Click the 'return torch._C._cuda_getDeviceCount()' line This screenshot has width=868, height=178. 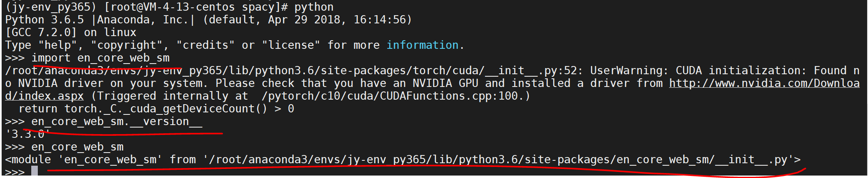tap(143, 109)
